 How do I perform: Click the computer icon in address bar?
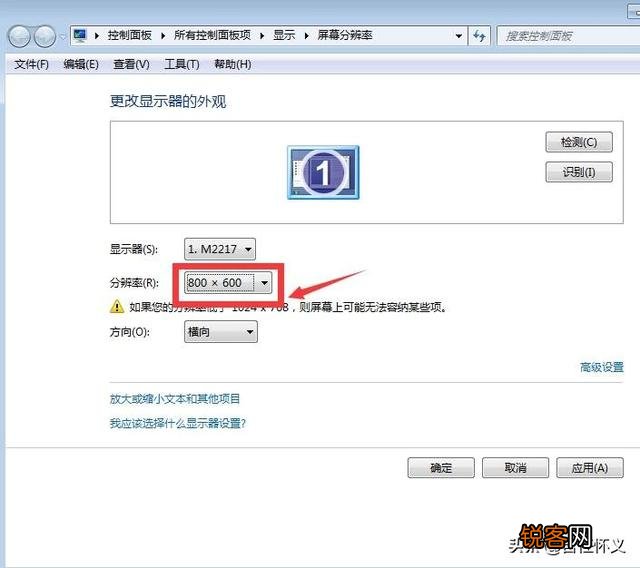pyautogui.click(x=80, y=36)
